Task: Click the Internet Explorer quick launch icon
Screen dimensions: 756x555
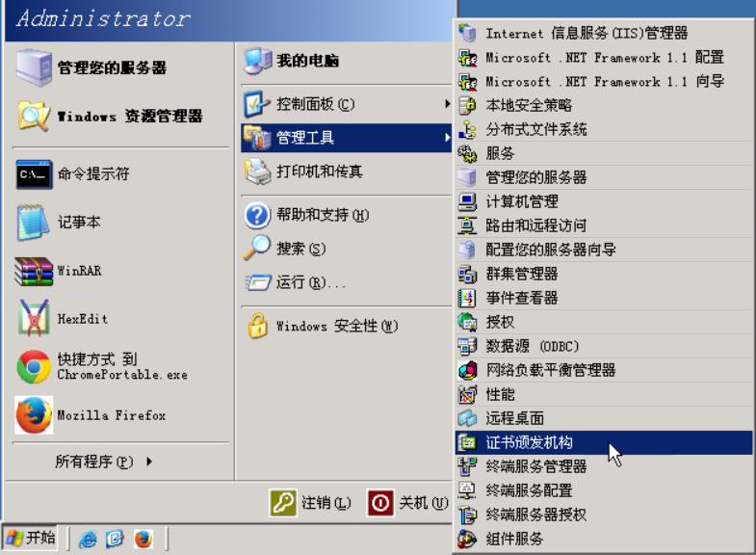Action: (x=88, y=539)
